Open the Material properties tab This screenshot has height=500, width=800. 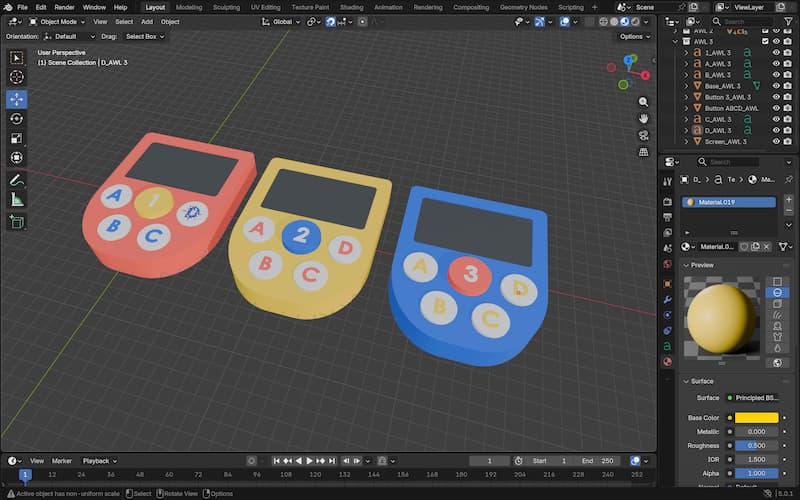pyautogui.click(x=667, y=362)
